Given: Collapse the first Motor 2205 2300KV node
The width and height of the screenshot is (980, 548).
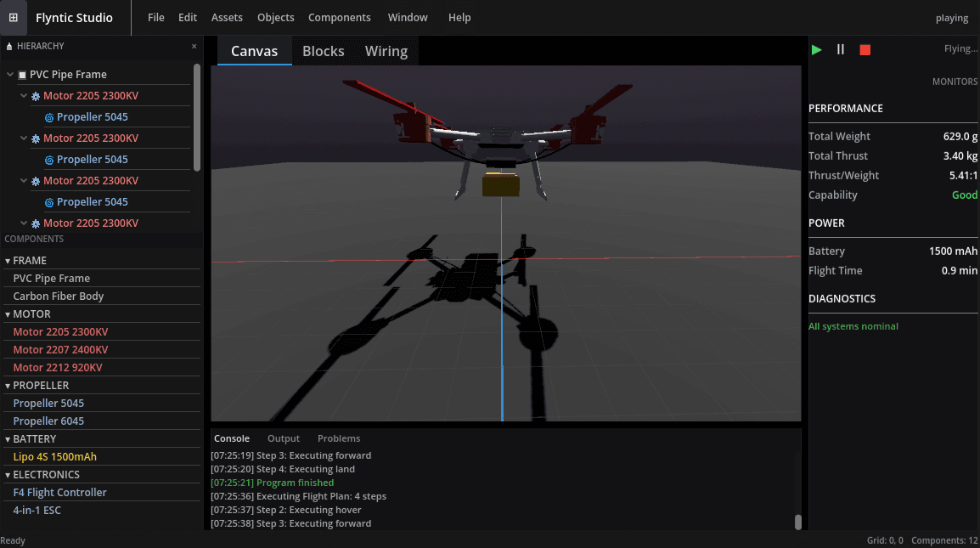Looking at the screenshot, I should click(24, 96).
